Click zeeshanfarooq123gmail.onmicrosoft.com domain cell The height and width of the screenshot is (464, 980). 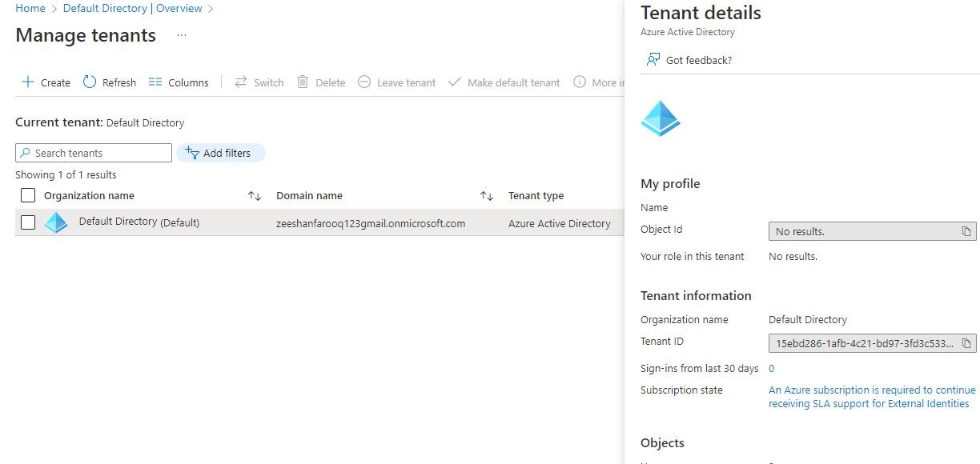pos(371,223)
